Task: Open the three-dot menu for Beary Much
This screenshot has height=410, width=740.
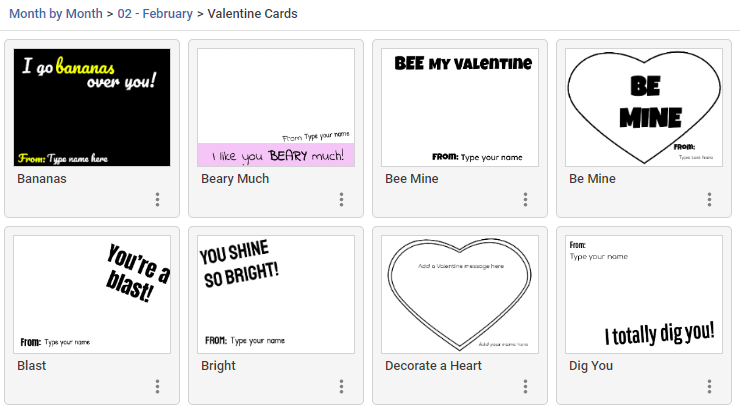Action: [x=342, y=200]
